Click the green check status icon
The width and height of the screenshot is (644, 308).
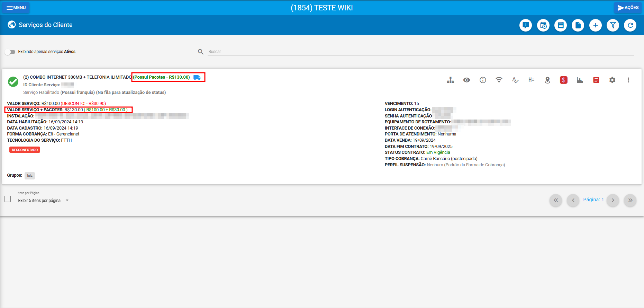13,82
